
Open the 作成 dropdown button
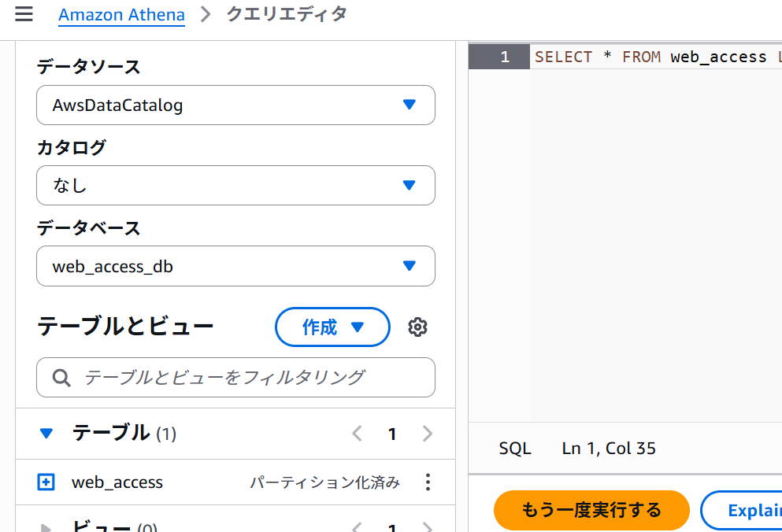pos(332,327)
